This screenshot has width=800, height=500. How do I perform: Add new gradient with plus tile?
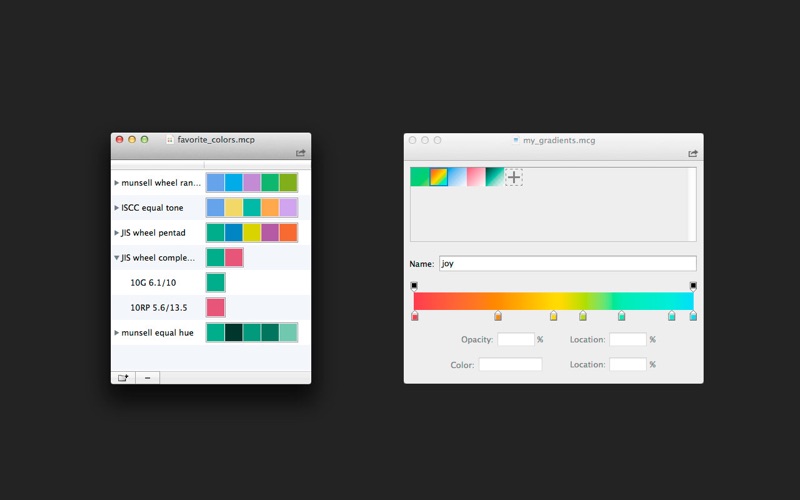pyautogui.click(x=514, y=177)
